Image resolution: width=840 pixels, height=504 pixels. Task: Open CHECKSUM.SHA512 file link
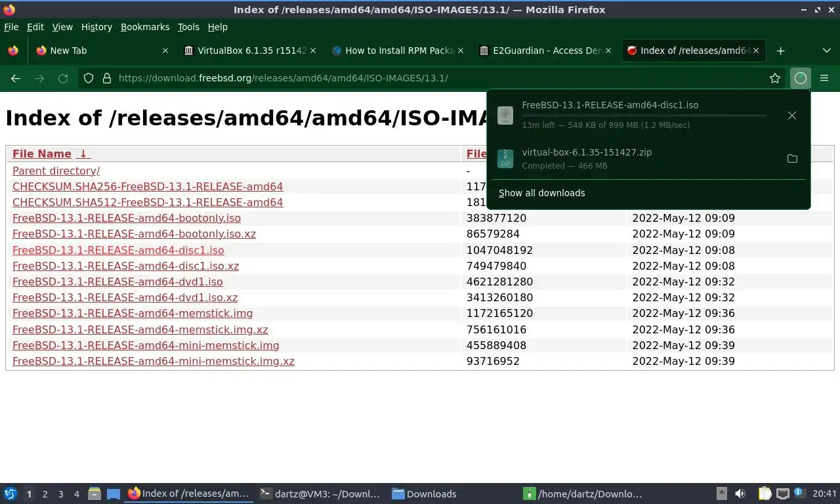tap(148, 202)
